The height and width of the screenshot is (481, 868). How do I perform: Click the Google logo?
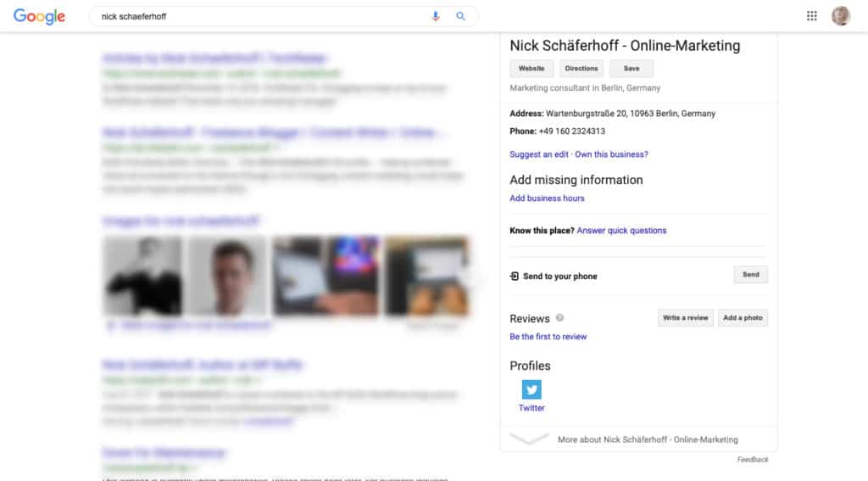coord(39,16)
